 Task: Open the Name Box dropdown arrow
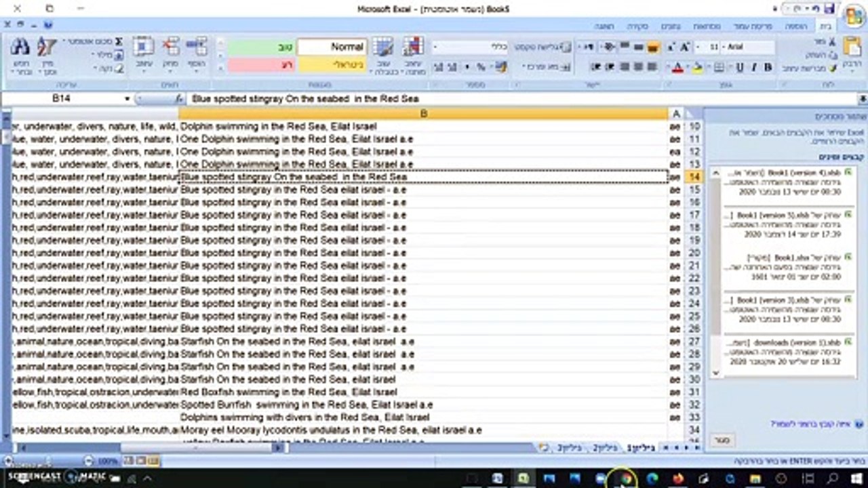[x=127, y=99]
